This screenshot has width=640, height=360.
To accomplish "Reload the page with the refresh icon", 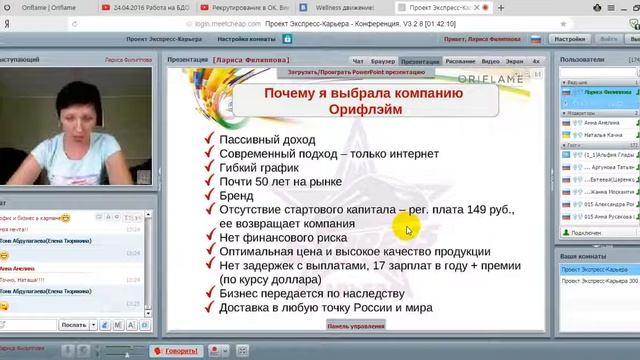I will [x=75, y=24].
